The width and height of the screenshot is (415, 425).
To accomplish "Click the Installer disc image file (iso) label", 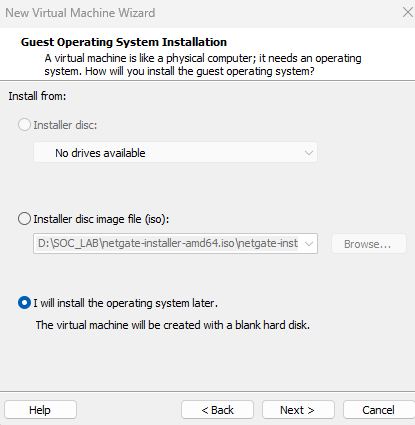I will [x=101, y=219].
